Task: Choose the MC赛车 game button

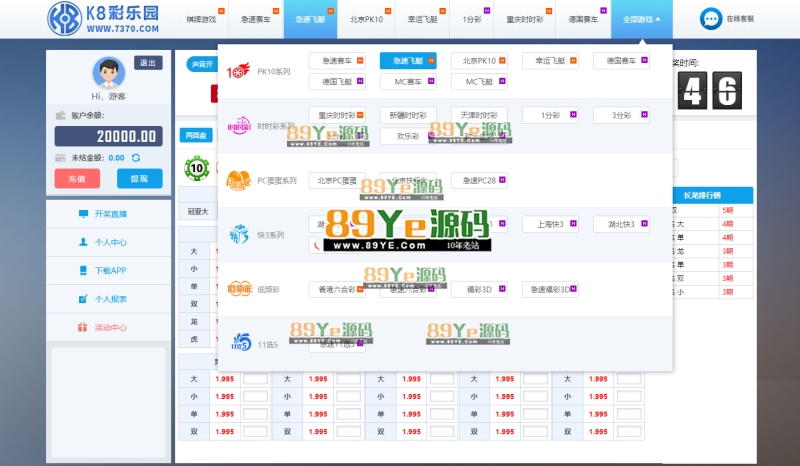Action: pos(408,82)
